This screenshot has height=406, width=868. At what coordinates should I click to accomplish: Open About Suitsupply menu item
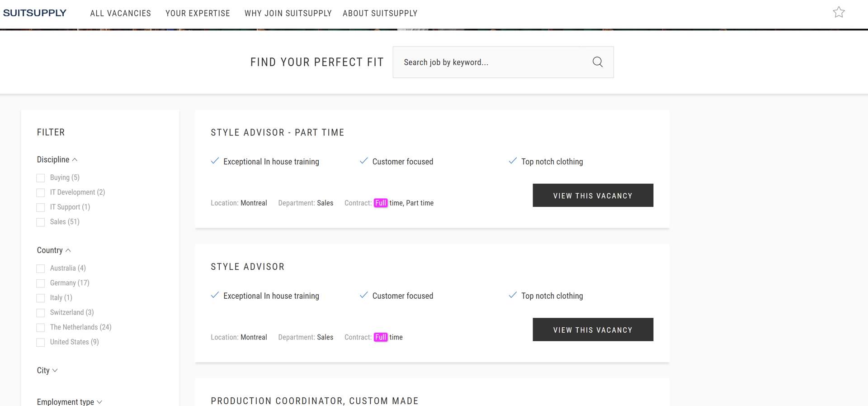(380, 14)
